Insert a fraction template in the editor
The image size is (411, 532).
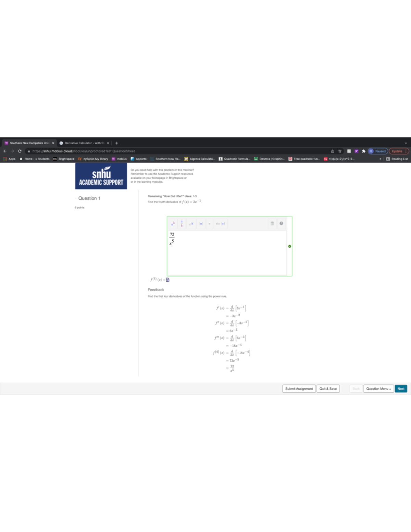click(182, 224)
